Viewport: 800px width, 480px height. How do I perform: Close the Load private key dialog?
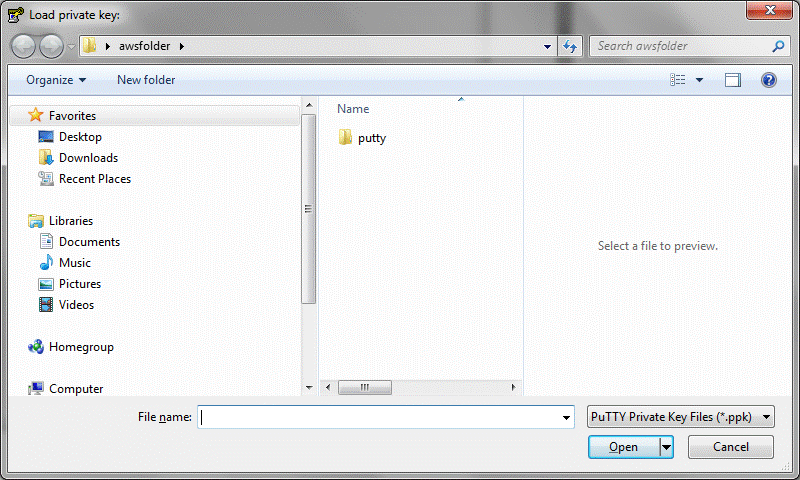click(x=769, y=10)
